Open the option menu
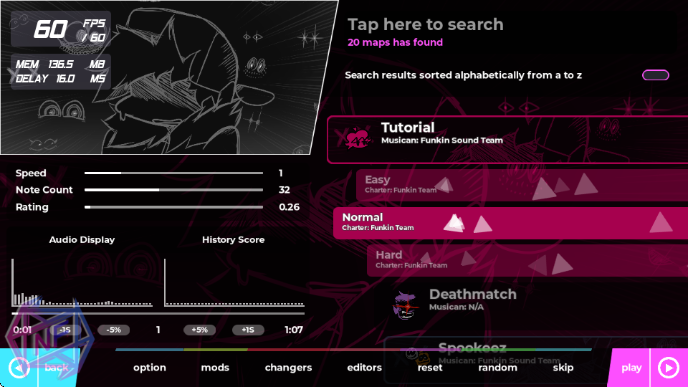Viewport: 688px width, 387px height. (x=150, y=368)
